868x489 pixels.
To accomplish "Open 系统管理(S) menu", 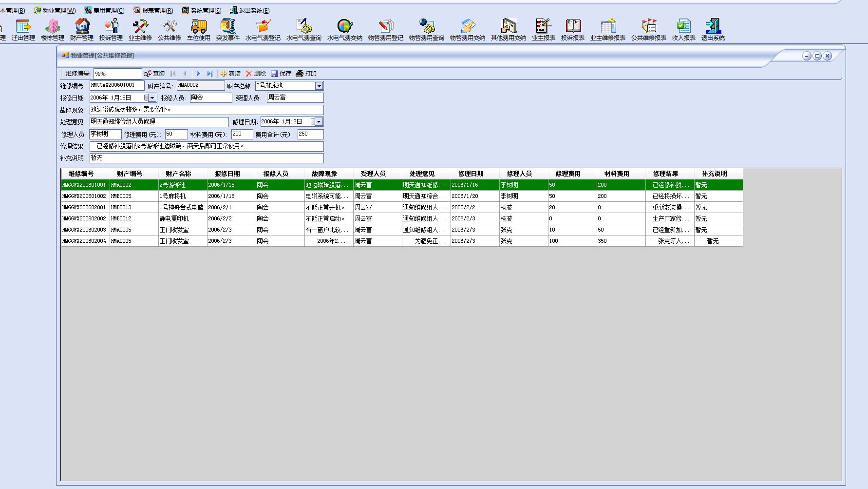I will click(x=201, y=10).
